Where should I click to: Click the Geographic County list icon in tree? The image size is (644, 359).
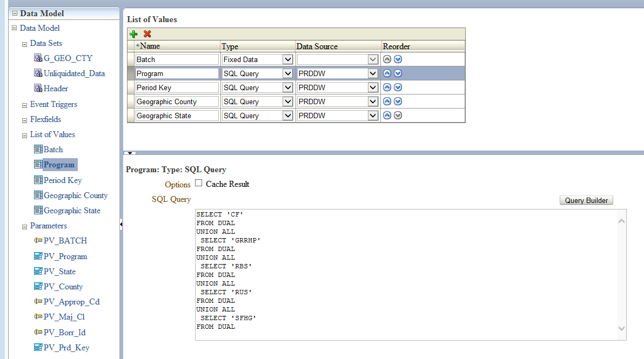[38, 195]
